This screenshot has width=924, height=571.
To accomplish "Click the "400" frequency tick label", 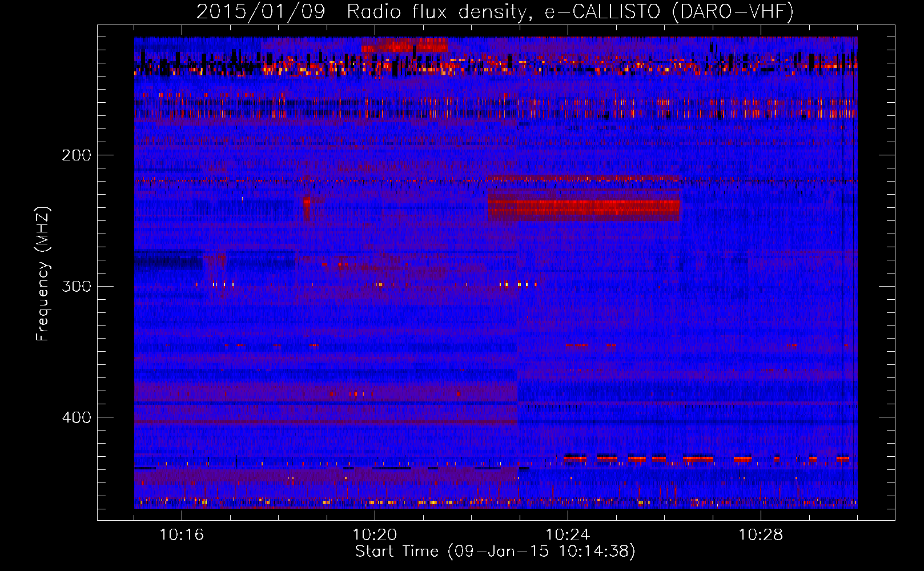I will (x=77, y=417).
